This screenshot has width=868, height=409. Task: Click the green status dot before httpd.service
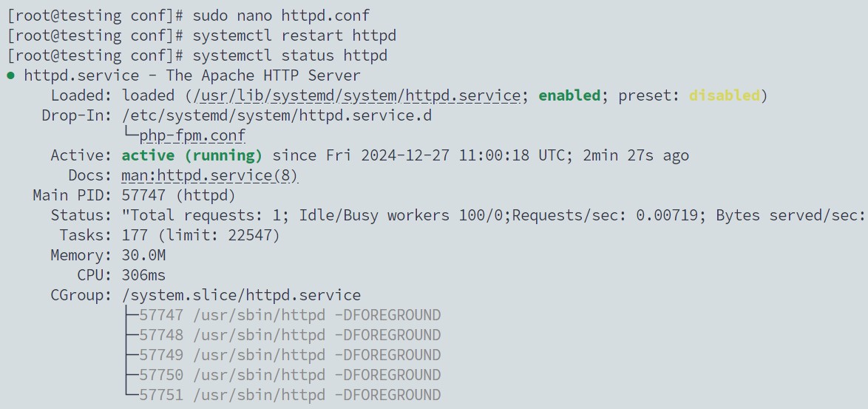coord(10,75)
